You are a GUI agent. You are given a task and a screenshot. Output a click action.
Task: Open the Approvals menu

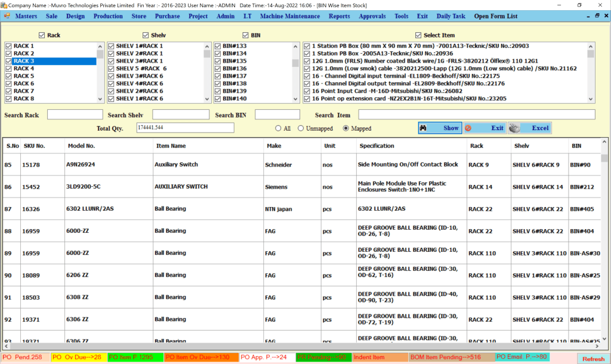(x=372, y=16)
